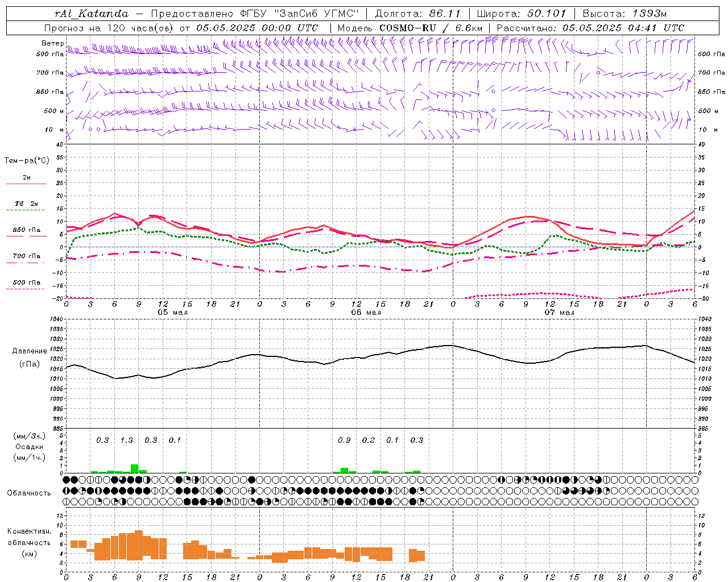The image size is (728, 582).
Task: Click the Осадки precipitation label
Action: click(x=30, y=447)
